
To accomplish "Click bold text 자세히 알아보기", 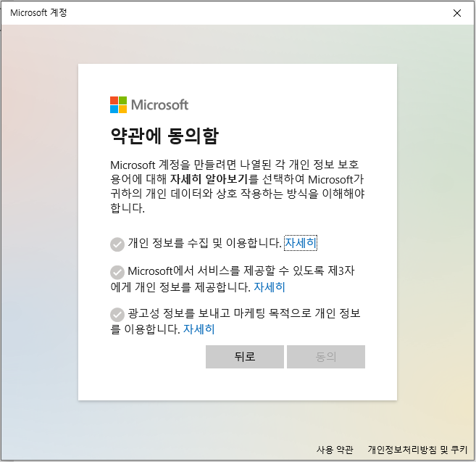I will tap(209, 179).
